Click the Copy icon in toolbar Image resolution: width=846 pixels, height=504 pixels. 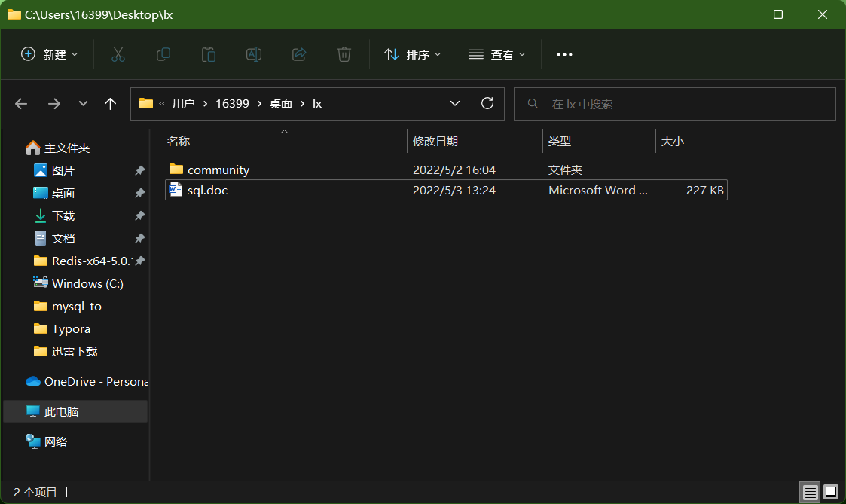point(163,54)
